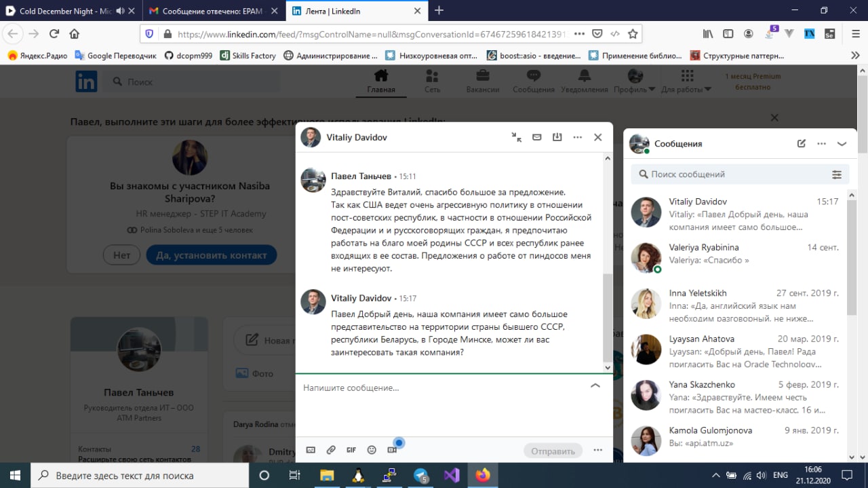
Task: Open a new Firefox tab
Action: point(439,10)
